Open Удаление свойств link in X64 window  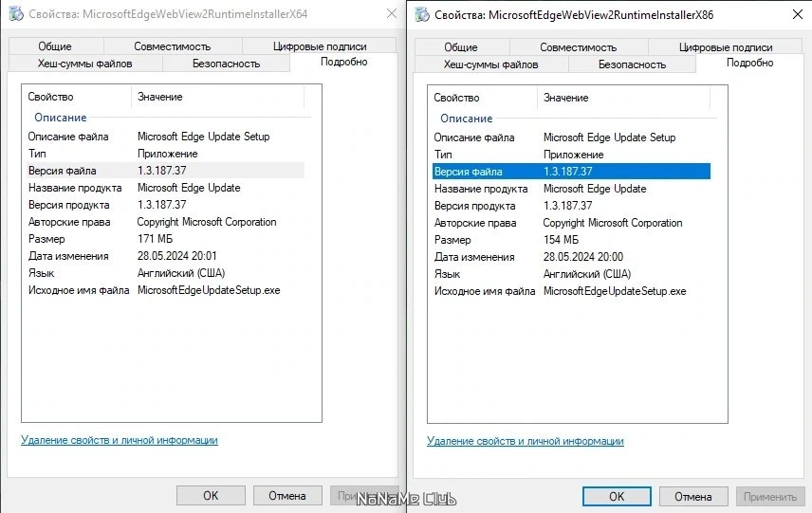[x=120, y=440]
